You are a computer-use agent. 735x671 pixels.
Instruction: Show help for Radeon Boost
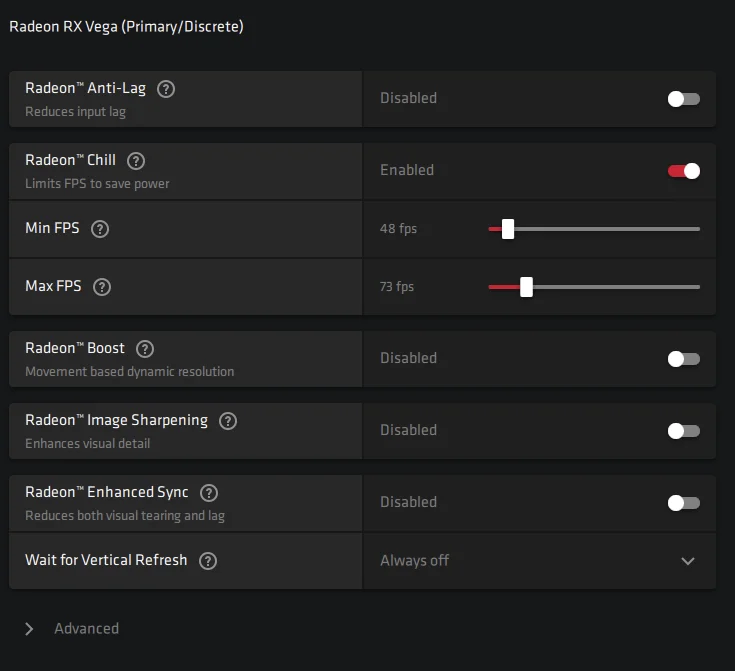pyautogui.click(x=145, y=349)
